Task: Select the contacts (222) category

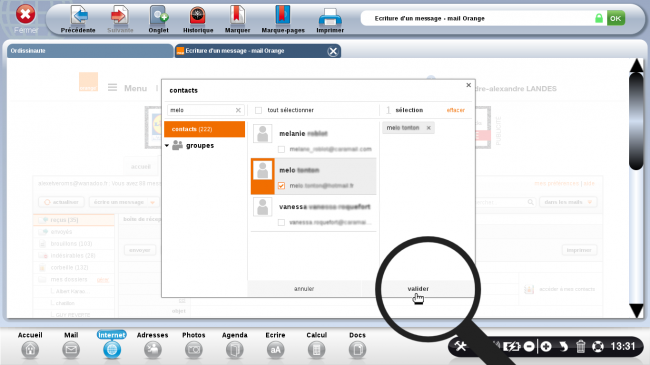Action: 205,129
